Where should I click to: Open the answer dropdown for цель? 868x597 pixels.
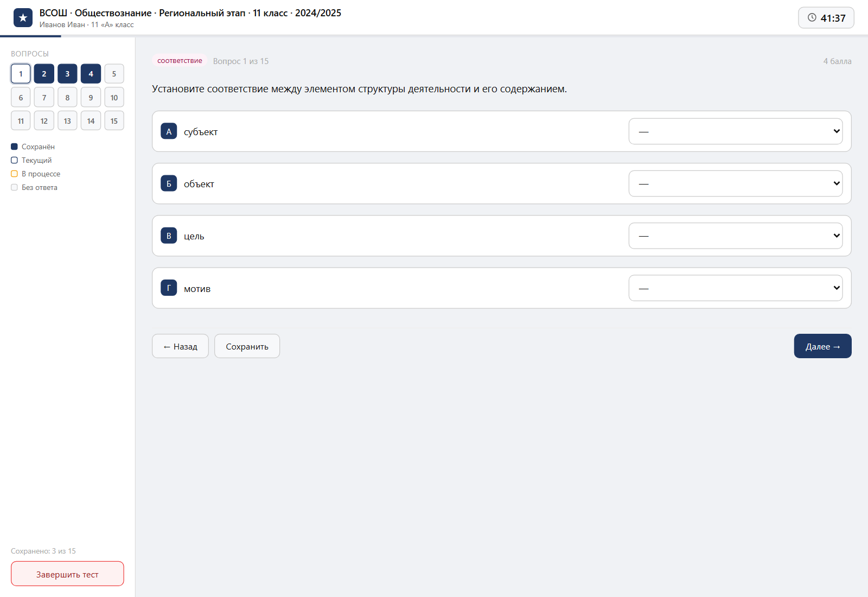point(736,236)
